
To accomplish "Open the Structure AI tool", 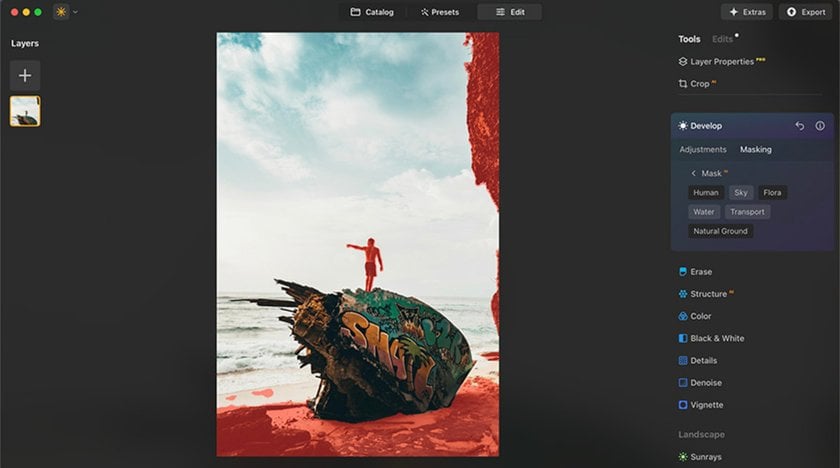I will (708, 294).
